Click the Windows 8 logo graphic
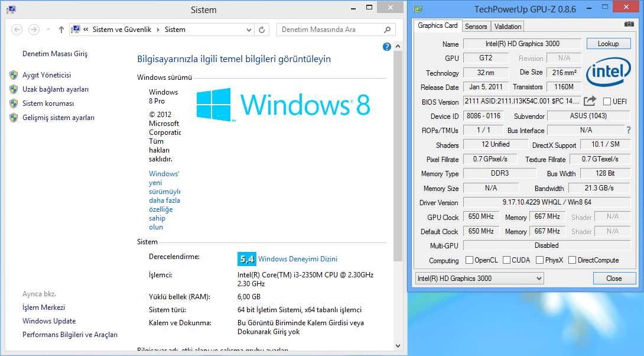The width and height of the screenshot is (644, 356). [x=283, y=105]
